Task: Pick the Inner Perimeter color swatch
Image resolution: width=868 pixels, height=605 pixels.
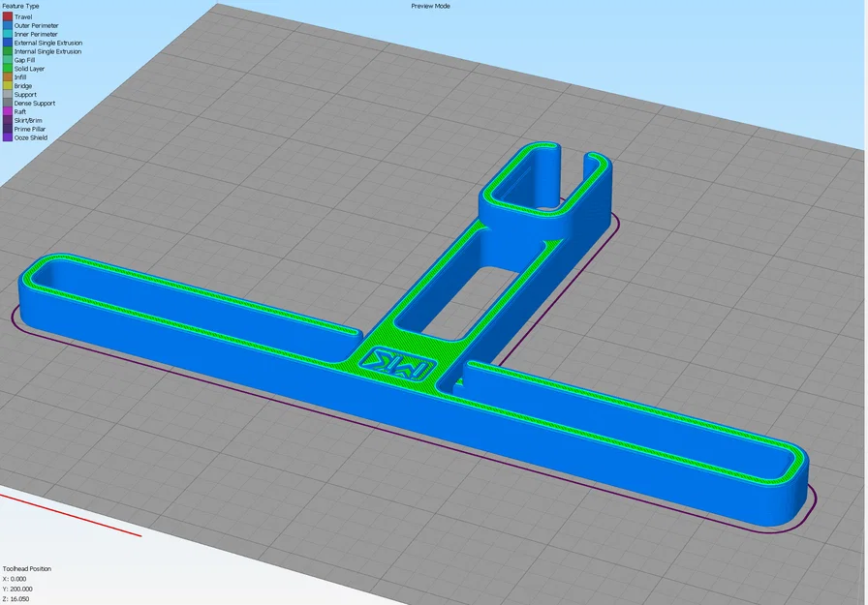Action: [x=7, y=34]
